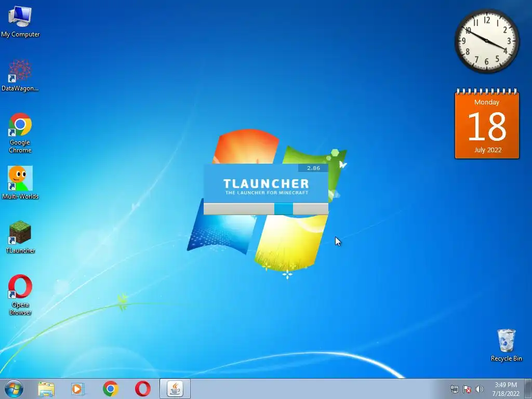
Task: Click the 2.86 version label on splash
Action: [313, 168]
